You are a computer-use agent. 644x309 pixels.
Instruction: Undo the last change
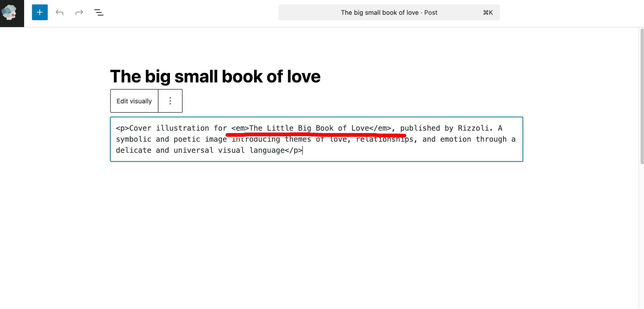pos(60,12)
